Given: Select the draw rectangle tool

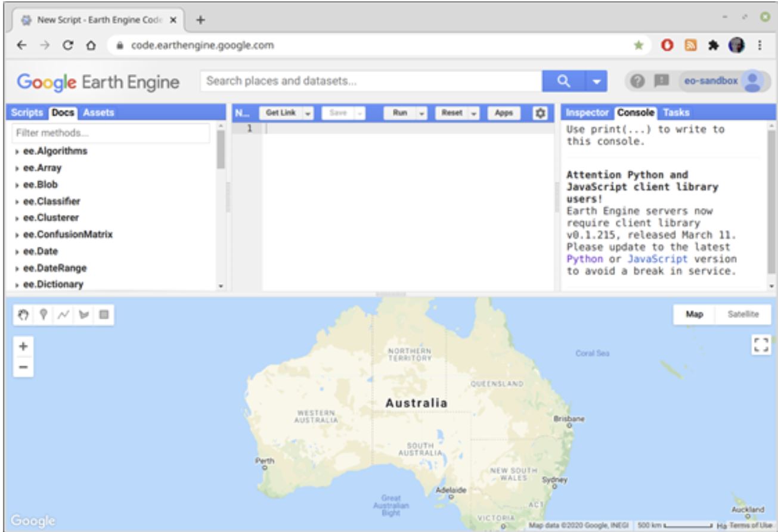Looking at the screenshot, I should pyautogui.click(x=103, y=313).
